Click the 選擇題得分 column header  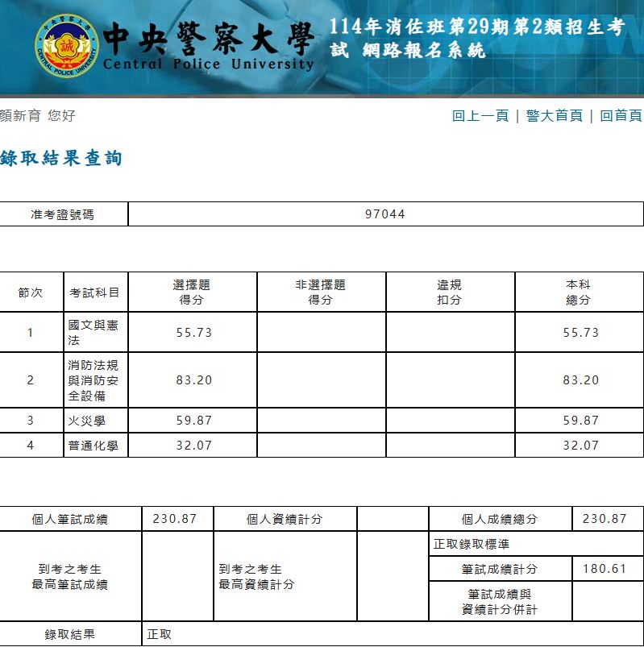pos(192,292)
